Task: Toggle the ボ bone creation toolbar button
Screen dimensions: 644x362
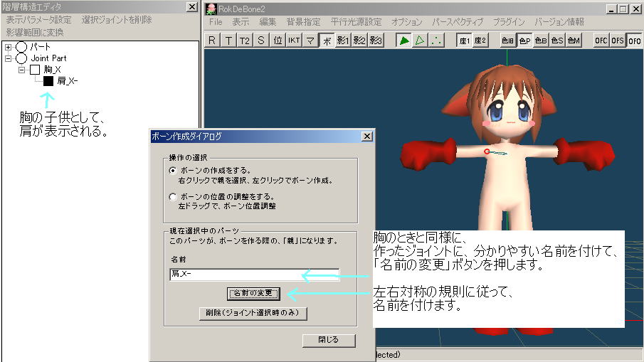Action: pos(327,41)
